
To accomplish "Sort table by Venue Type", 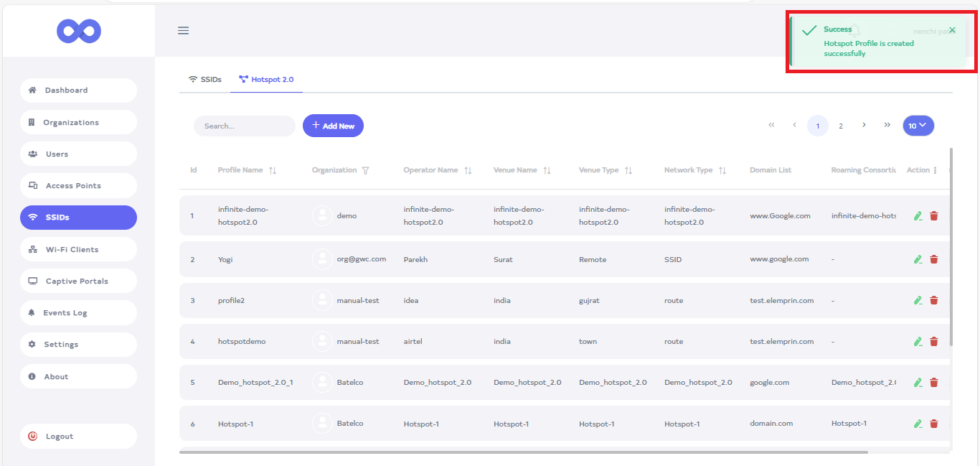I will [628, 171].
